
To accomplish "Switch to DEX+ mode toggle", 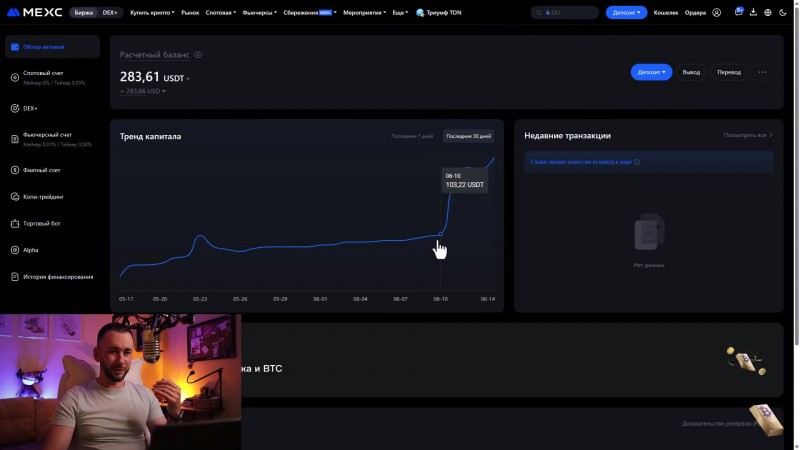I will coord(110,12).
